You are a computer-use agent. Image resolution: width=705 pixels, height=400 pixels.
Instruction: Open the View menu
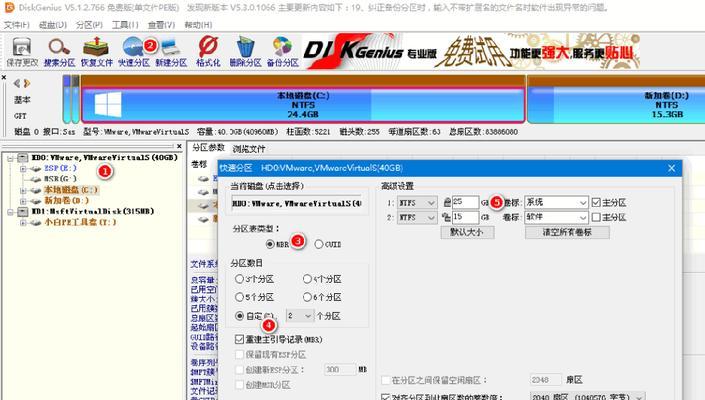[161, 25]
